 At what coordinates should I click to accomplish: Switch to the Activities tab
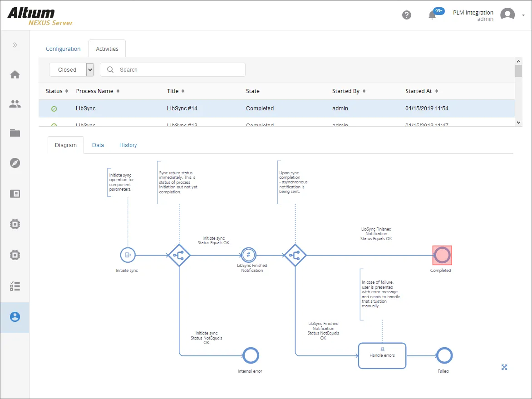[107, 49]
